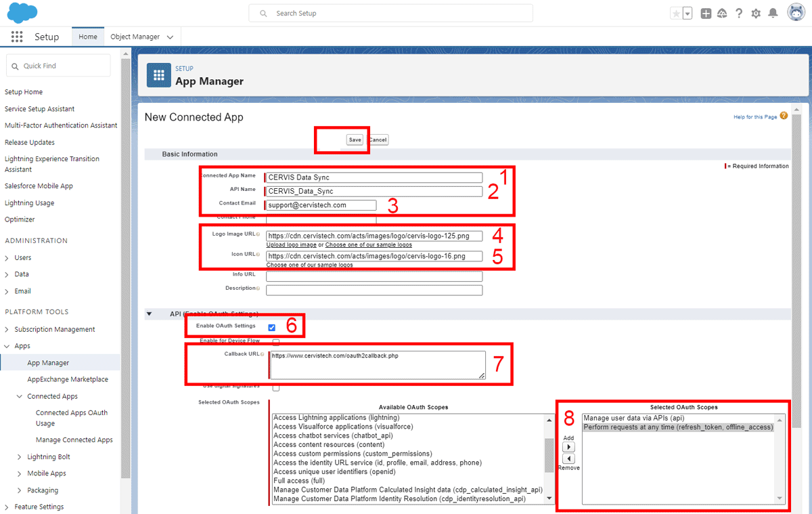This screenshot has width=812, height=514.
Task: Open the App Launcher dots grid
Action: 17,37
